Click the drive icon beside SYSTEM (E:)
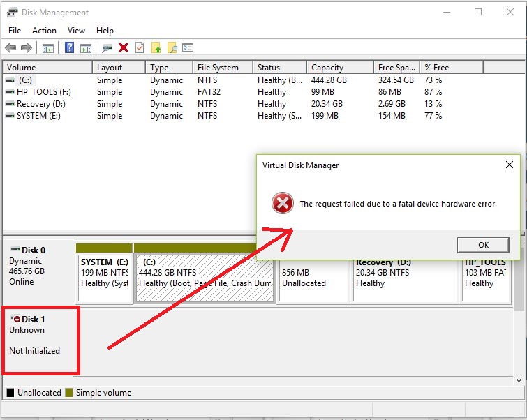This screenshot has height=420, width=527. point(10,115)
